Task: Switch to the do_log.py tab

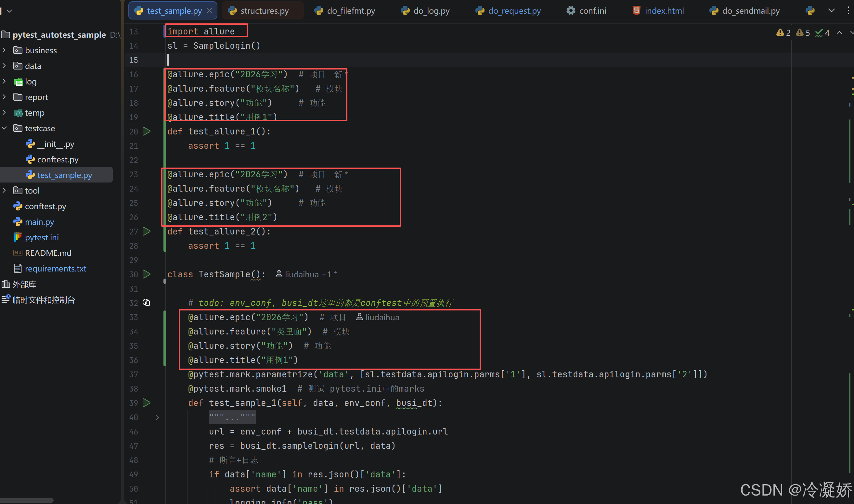Action: pyautogui.click(x=425, y=10)
